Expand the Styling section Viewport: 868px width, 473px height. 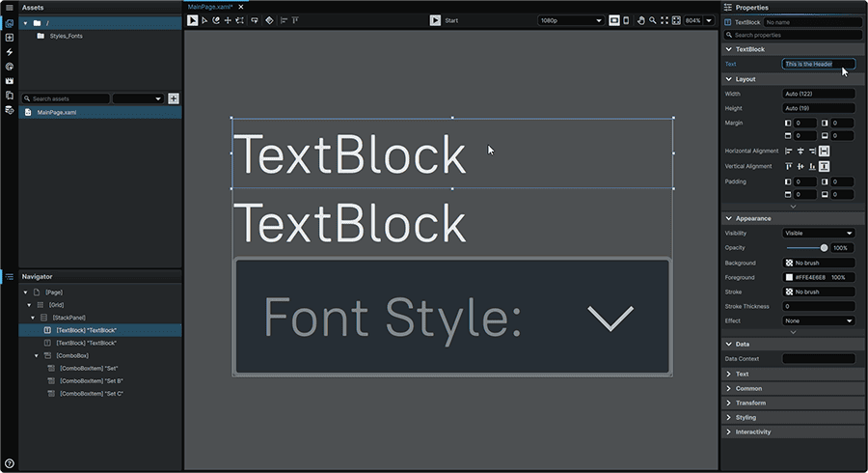pos(728,417)
